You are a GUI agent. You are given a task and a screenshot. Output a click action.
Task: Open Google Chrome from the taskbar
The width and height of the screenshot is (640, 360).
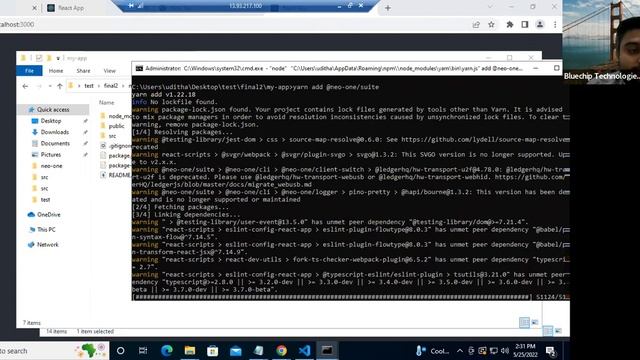(281, 351)
